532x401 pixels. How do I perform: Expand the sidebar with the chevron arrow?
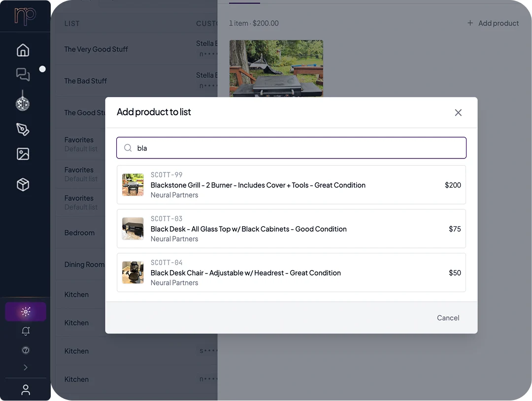coord(26,368)
